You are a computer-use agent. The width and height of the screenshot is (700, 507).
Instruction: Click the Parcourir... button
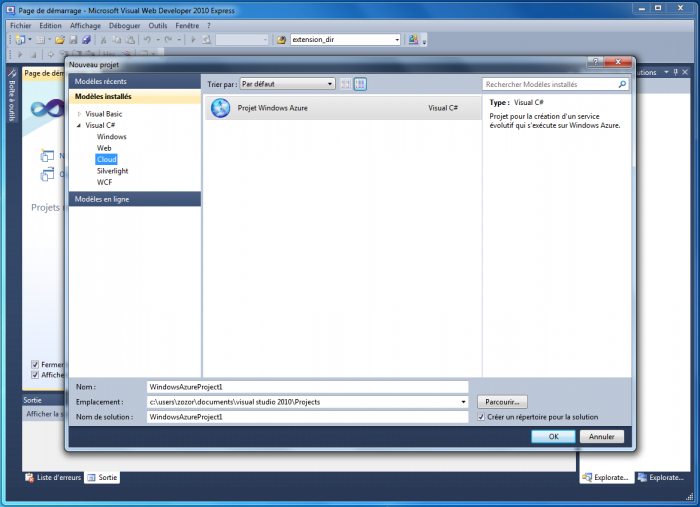pos(501,401)
